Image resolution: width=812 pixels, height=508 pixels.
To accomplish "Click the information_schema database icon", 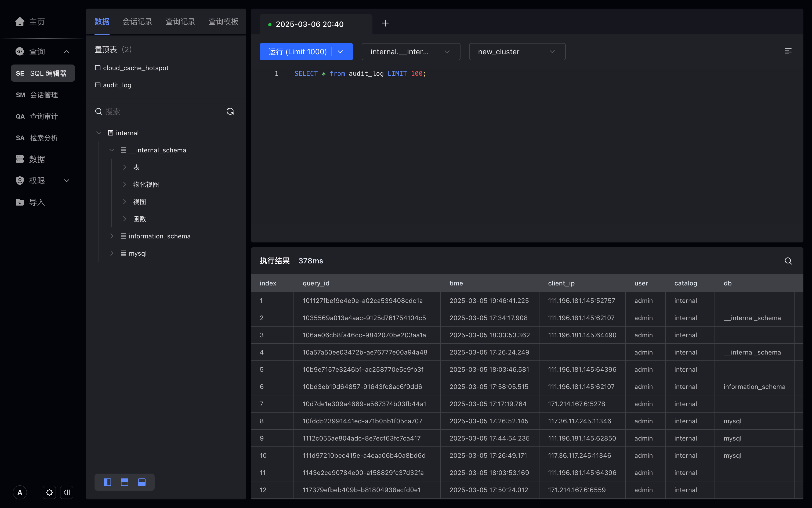I will [x=124, y=236].
